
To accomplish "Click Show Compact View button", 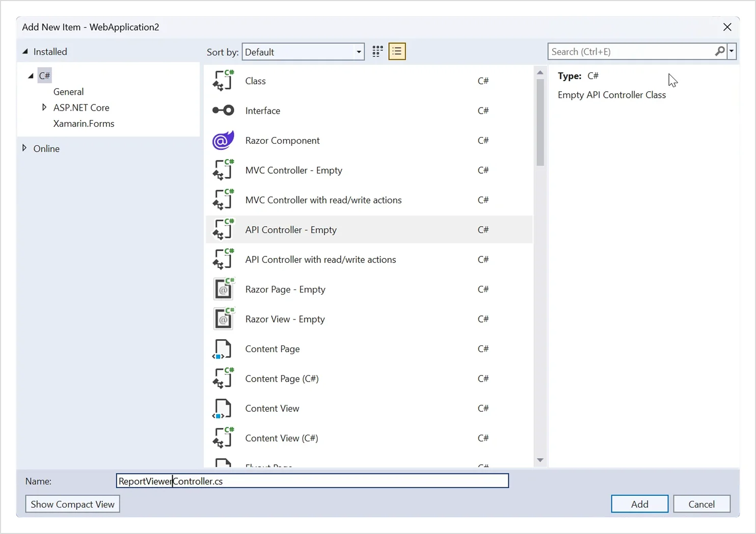I will click(72, 504).
